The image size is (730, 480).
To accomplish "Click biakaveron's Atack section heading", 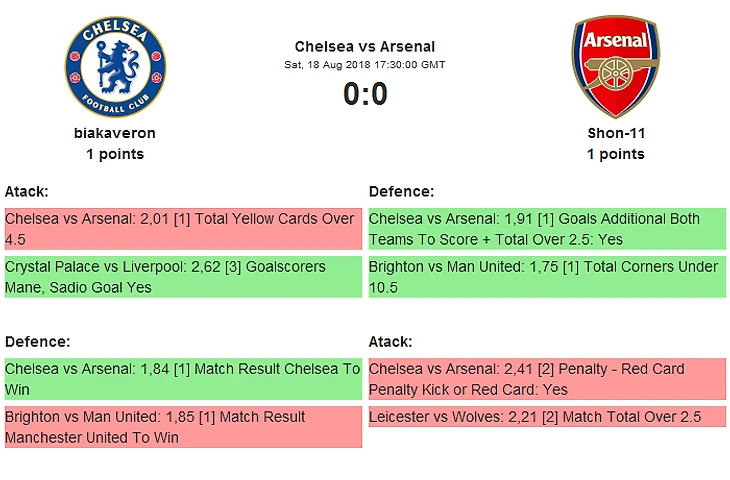I will point(27,191).
